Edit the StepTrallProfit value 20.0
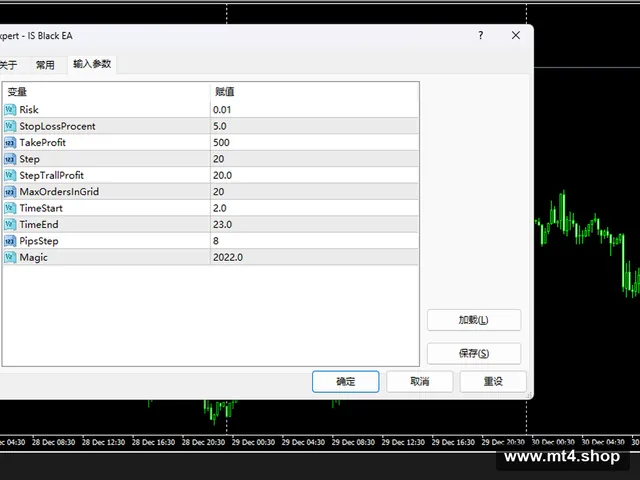This screenshot has width=640, height=480. 315,175
